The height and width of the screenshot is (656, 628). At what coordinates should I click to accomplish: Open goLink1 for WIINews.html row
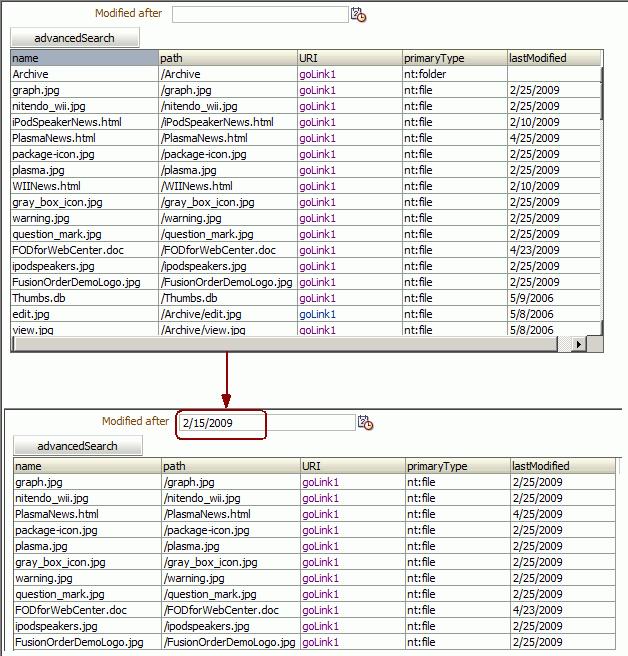coord(318,186)
